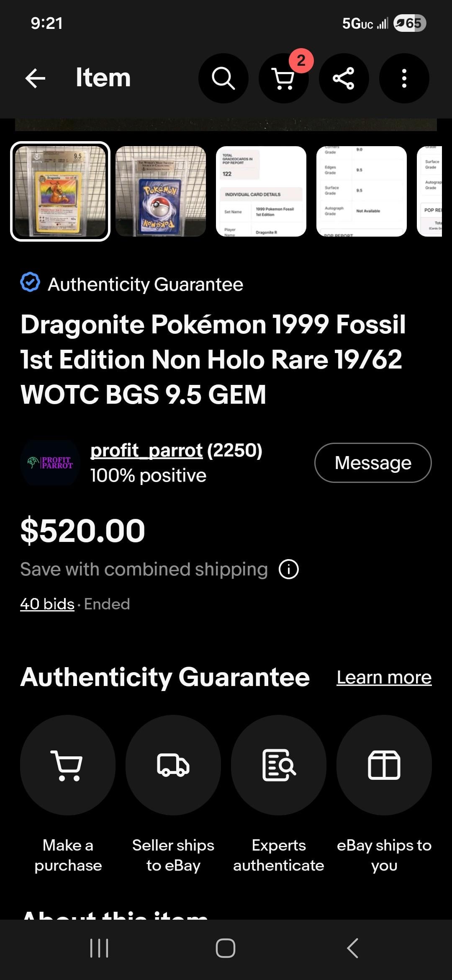This screenshot has height=980, width=452.
Task: Select the Pokémon card back thumbnail
Action: tap(161, 191)
